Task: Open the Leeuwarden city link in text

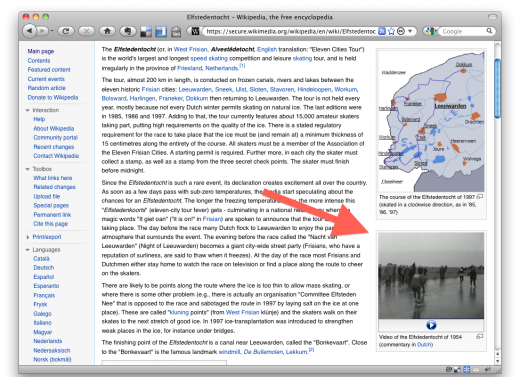Action: point(195,89)
